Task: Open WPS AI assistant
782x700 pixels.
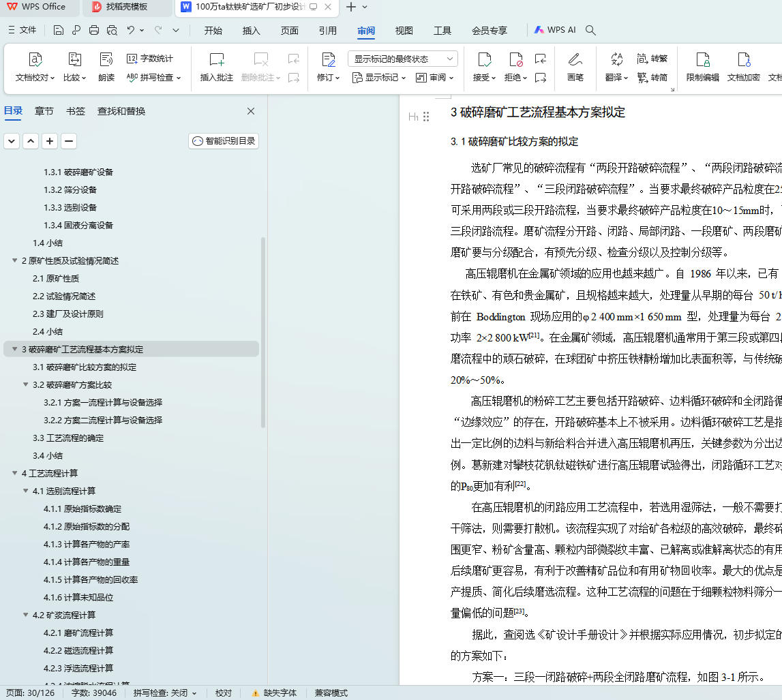Action: point(555,30)
